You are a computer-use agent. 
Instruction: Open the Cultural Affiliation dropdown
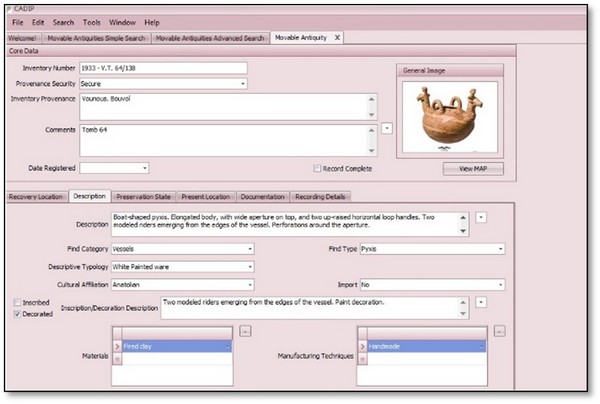[x=250, y=285]
